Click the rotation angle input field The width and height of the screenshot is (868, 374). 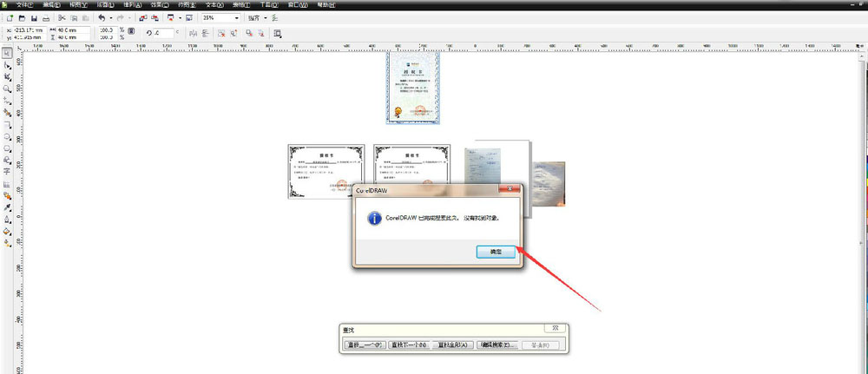coord(162,33)
